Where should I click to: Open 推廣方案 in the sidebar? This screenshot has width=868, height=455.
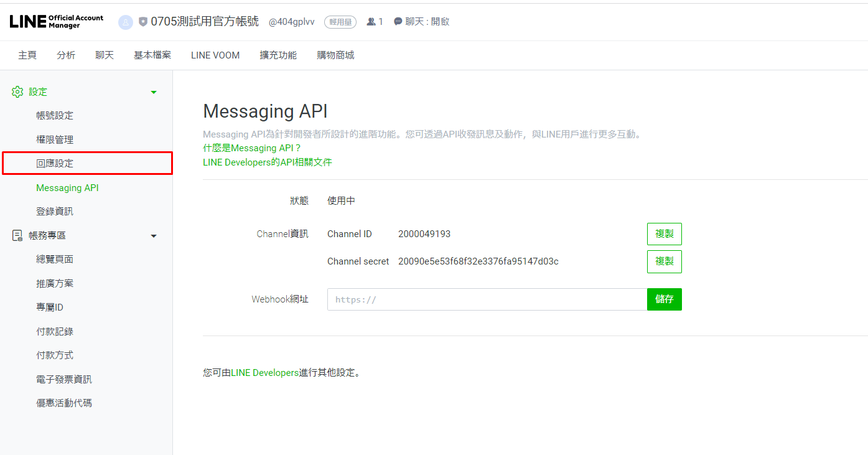pos(55,284)
